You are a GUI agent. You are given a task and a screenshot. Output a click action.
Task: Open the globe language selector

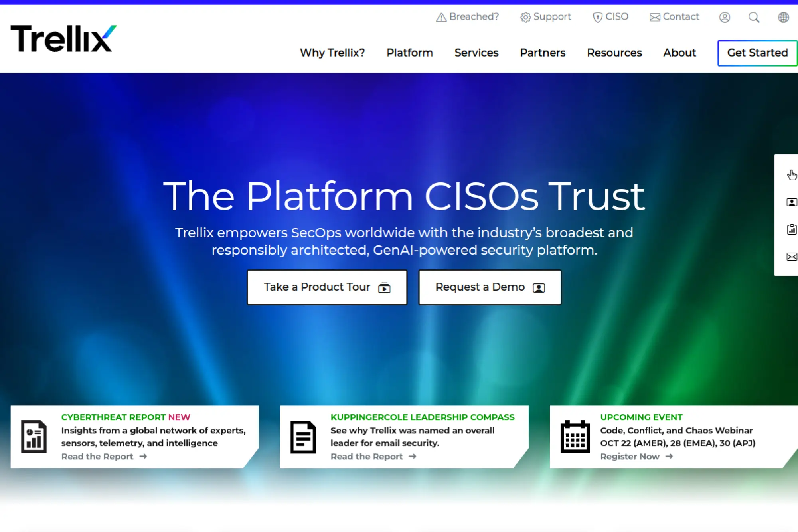[783, 17]
